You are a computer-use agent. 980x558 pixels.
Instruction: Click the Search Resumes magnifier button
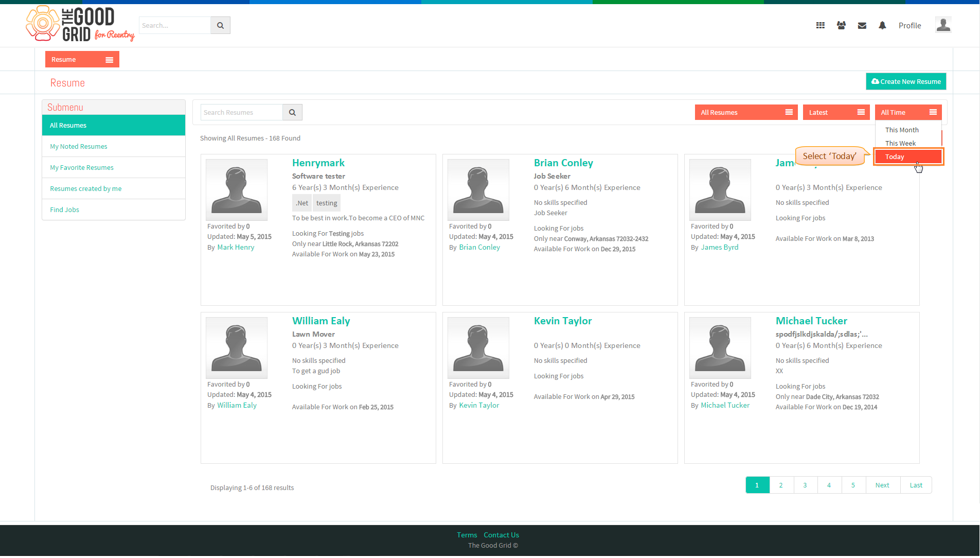pos(292,112)
